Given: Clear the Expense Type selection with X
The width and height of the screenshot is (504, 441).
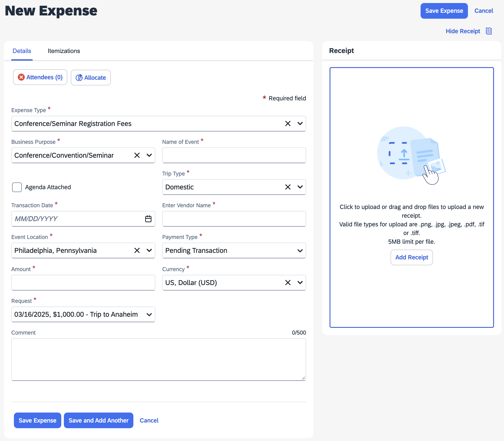Looking at the screenshot, I should tap(288, 124).
